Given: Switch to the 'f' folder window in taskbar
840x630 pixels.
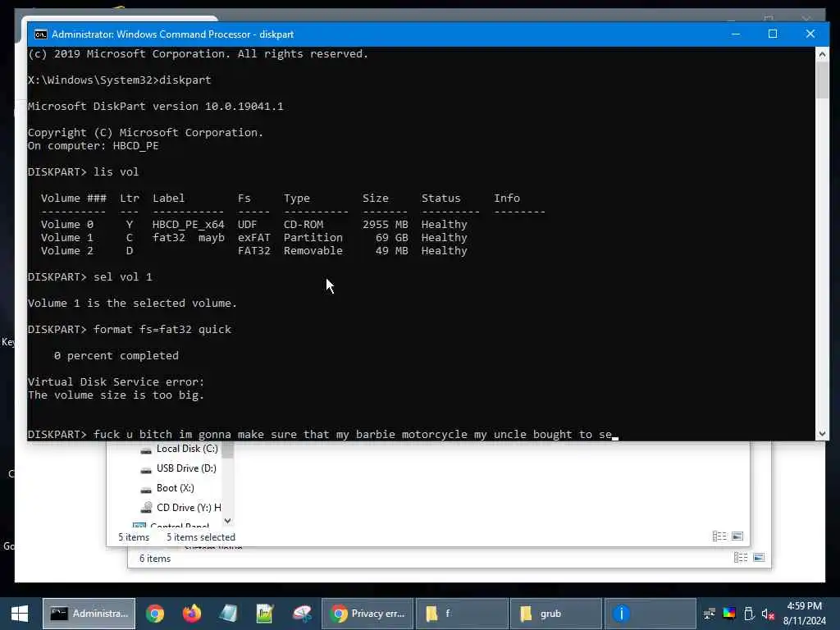Looking at the screenshot, I should (x=462, y=614).
